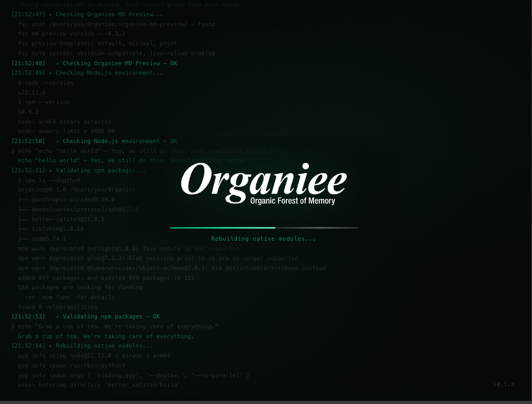Select the @anthropic-ai/sdk@0.39.0 package entry
The height and width of the screenshot is (404, 532).
pyautogui.click(x=73, y=199)
